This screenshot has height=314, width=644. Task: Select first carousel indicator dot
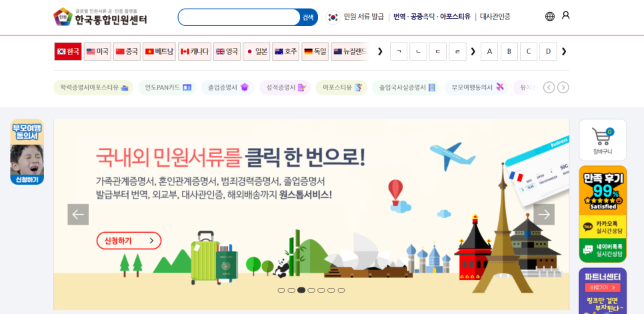point(281,290)
